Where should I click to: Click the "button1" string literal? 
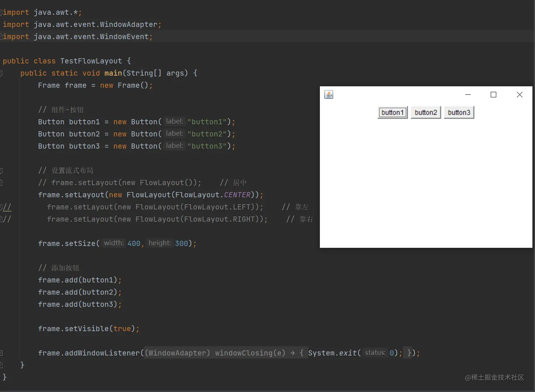tap(207, 122)
